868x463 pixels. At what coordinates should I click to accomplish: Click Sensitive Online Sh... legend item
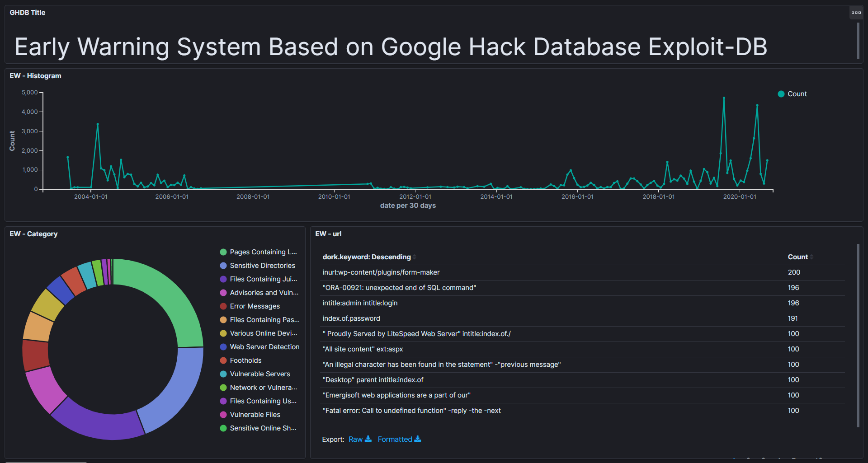tap(258, 428)
